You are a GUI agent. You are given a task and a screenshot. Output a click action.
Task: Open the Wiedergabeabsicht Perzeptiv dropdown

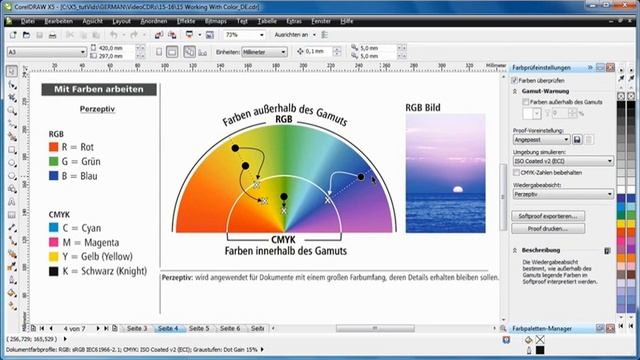coord(609,194)
